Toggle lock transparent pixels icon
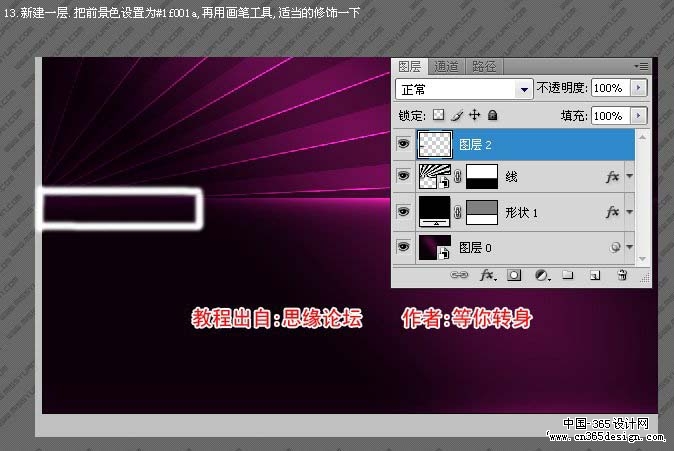The height and width of the screenshot is (451, 674). pos(438,115)
